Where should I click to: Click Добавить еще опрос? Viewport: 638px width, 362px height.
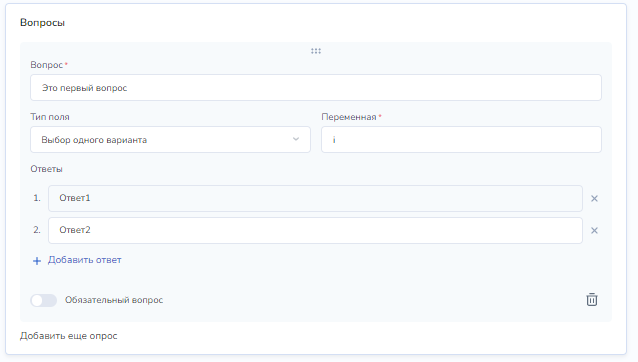tap(68, 336)
